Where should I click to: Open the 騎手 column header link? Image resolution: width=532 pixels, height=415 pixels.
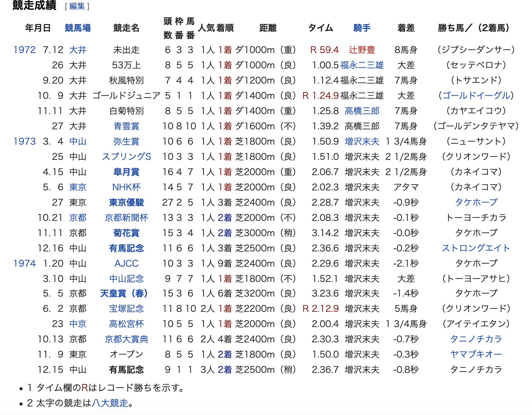click(x=362, y=28)
